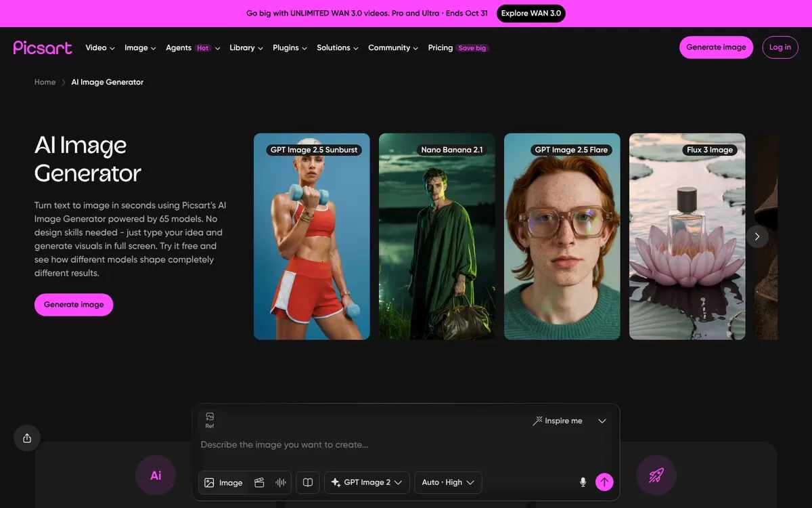The width and height of the screenshot is (812, 508).
Task: Open the book icon prompt library
Action: [x=308, y=482]
